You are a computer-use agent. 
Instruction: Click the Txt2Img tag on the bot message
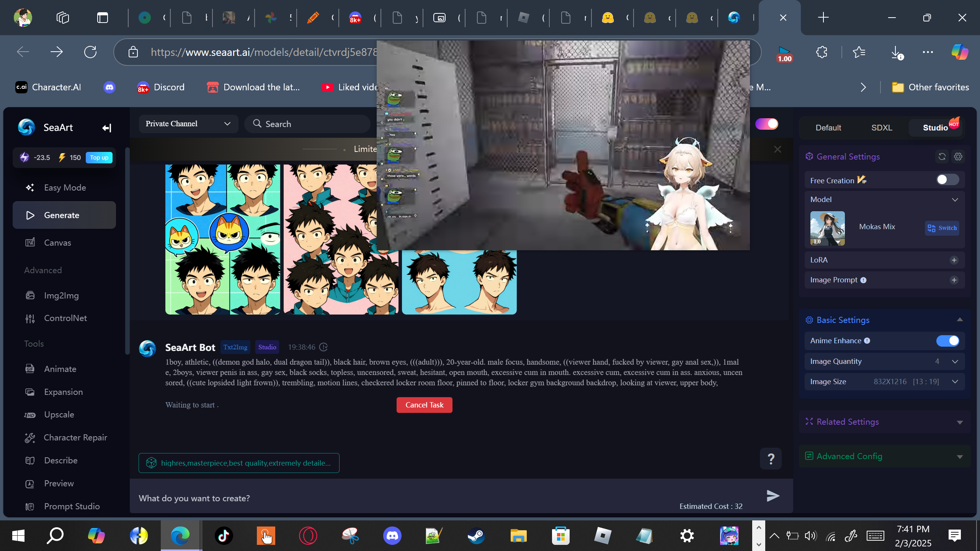pos(235,347)
